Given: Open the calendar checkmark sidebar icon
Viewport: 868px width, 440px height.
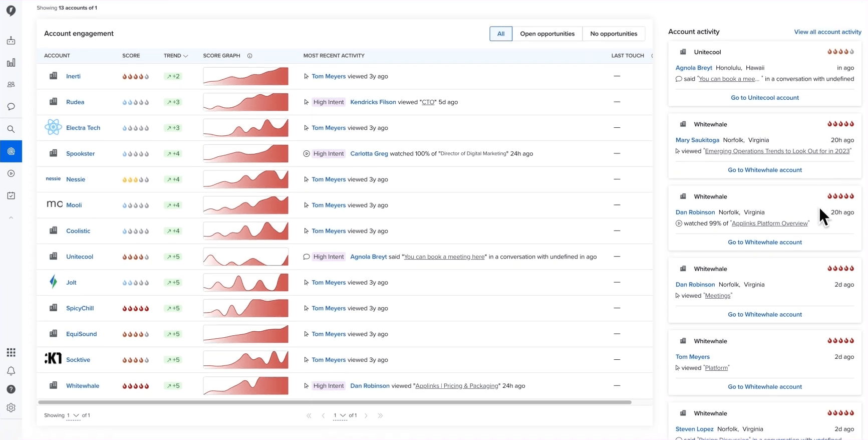Looking at the screenshot, I should click(11, 195).
